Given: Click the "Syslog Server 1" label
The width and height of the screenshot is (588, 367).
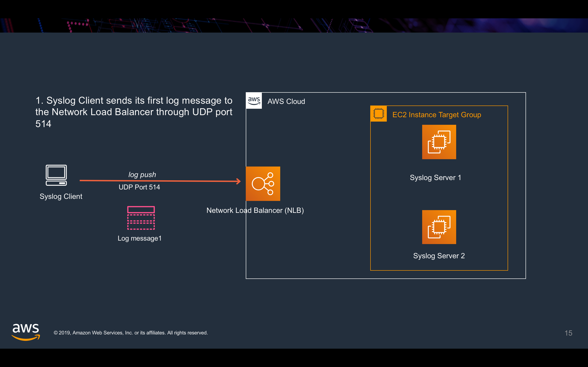Looking at the screenshot, I should [x=435, y=178].
